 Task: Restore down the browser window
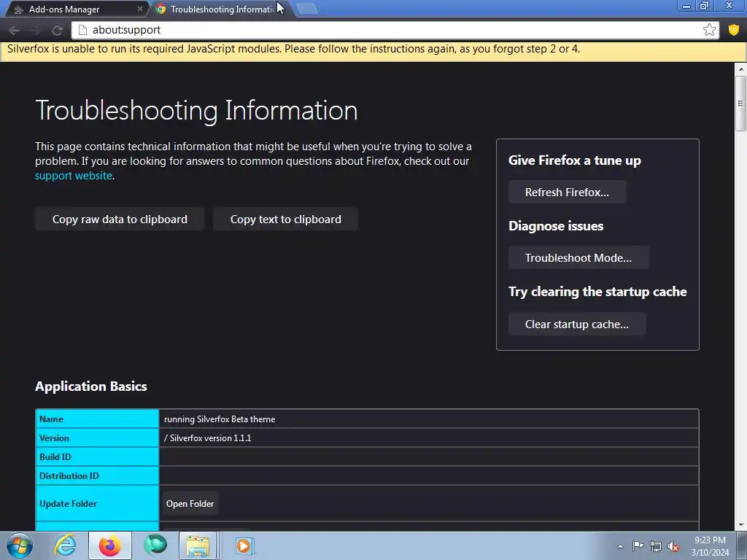pos(704,6)
